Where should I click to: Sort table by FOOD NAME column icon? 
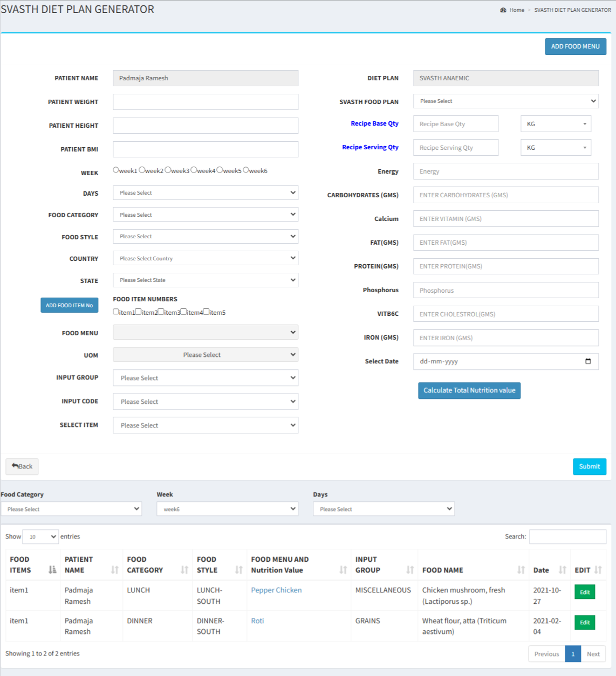point(521,570)
